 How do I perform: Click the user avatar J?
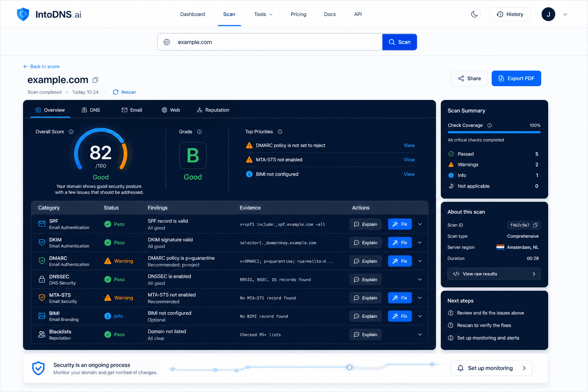tap(548, 14)
